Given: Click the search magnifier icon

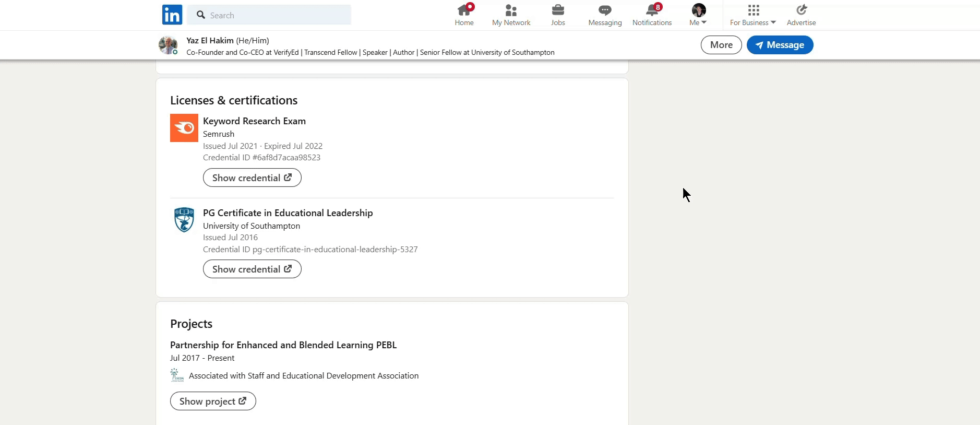Looking at the screenshot, I should point(201,15).
